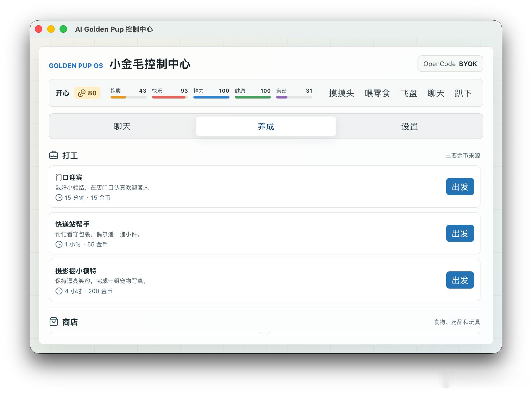Image resolution: width=532 pixels, height=393 pixels.
Task: Click the 门口迎宾 job title
Action: coord(69,177)
